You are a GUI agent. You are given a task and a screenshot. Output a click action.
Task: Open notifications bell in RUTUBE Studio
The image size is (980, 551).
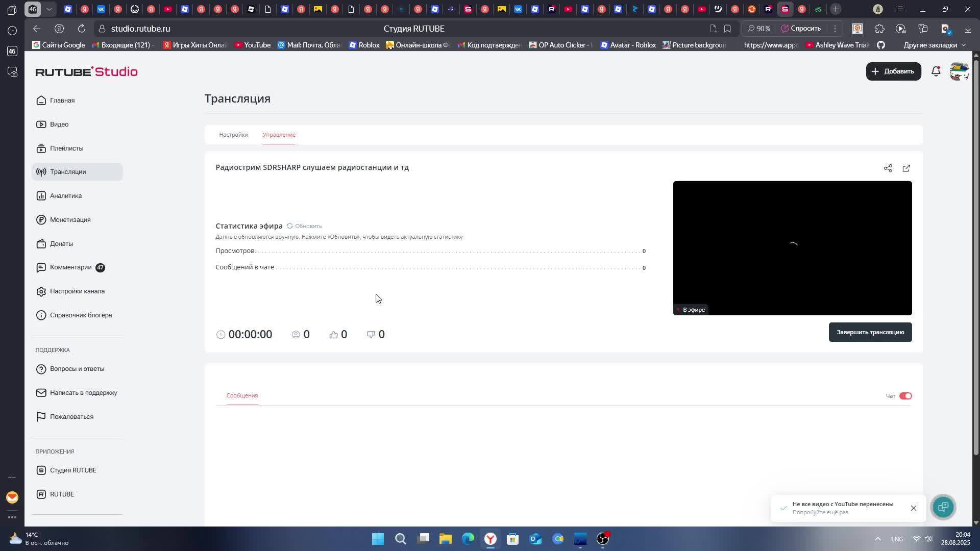coord(936,71)
